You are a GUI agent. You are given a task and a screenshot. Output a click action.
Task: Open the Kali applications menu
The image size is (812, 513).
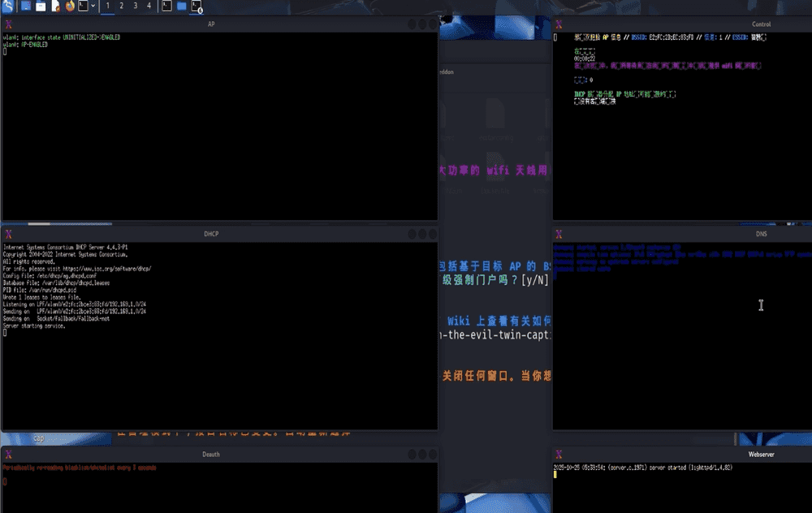(x=7, y=6)
